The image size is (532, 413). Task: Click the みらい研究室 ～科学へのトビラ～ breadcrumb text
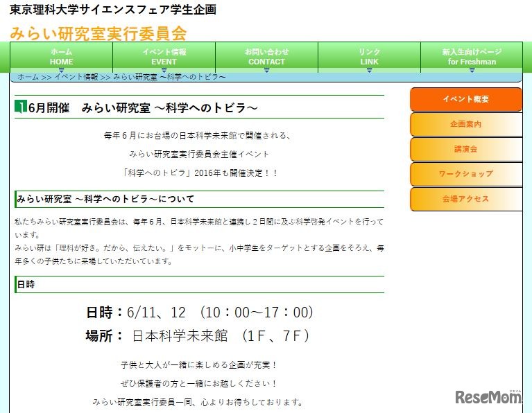coord(169,77)
